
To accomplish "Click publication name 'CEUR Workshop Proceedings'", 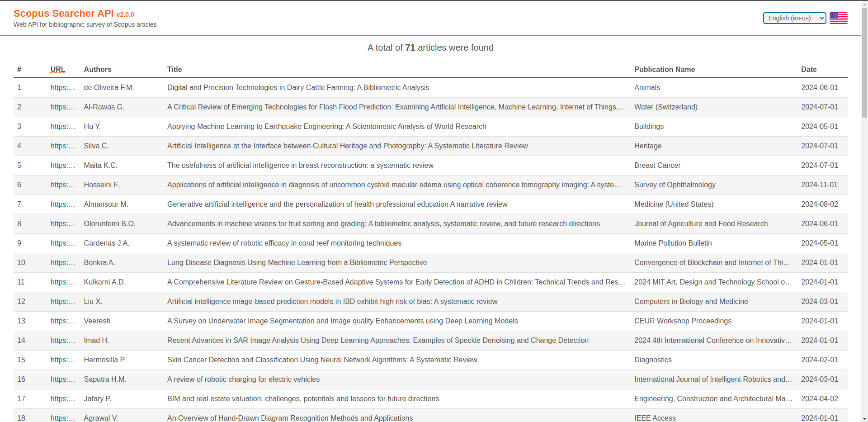I will pyautogui.click(x=683, y=321).
